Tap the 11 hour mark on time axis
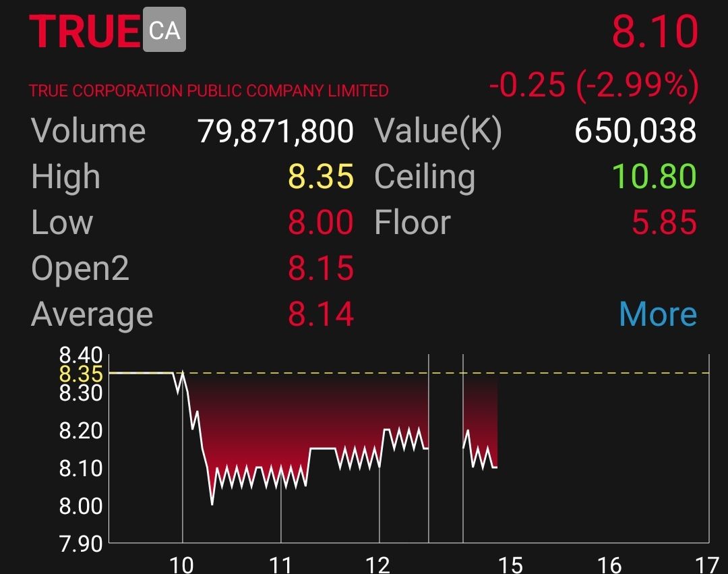The height and width of the screenshot is (574, 728). click(x=280, y=565)
